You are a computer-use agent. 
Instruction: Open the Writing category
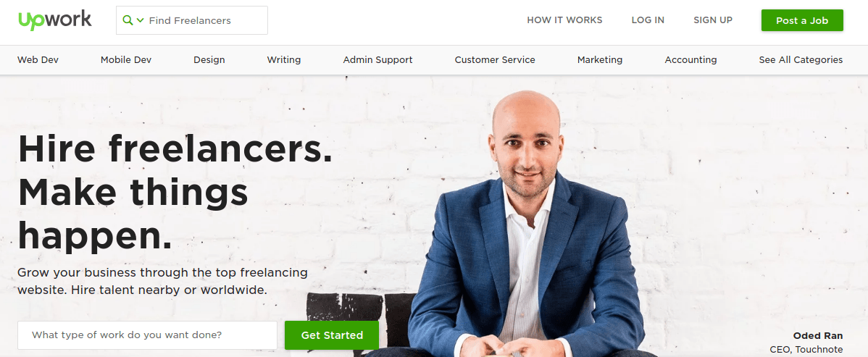pos(284,60)
